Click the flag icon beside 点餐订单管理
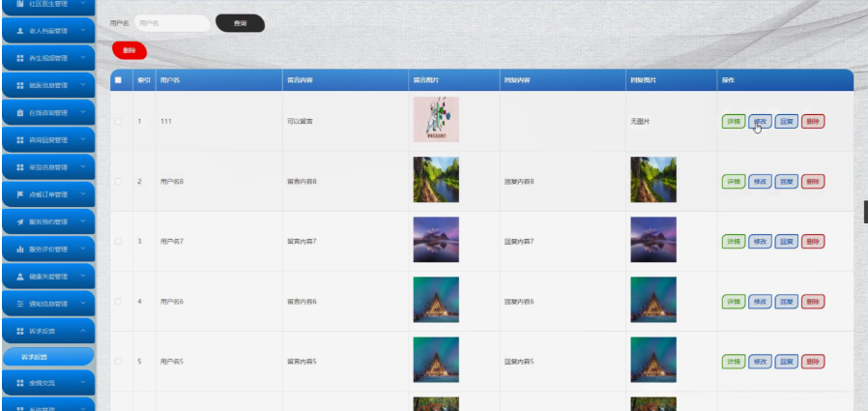Screen dimensions: 868x411 tap(20, 195)
